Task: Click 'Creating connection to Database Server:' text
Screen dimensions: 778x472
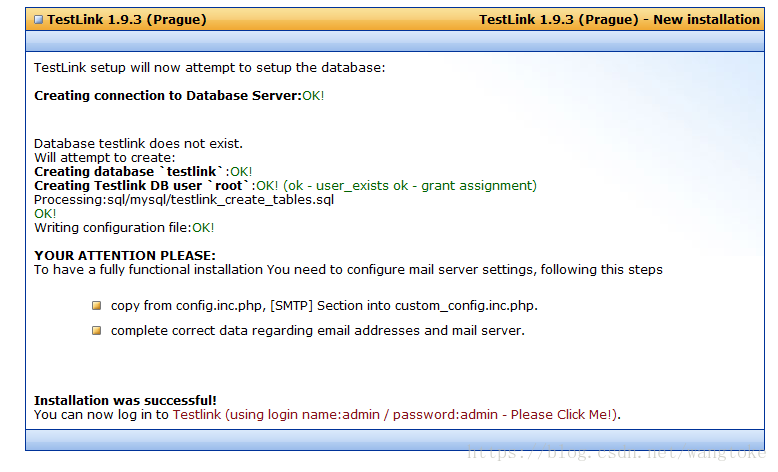Action: coord(168,95)
